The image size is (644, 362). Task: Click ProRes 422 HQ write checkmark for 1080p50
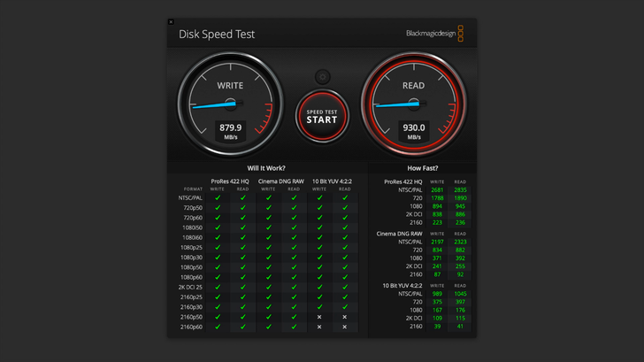(218, 267)
